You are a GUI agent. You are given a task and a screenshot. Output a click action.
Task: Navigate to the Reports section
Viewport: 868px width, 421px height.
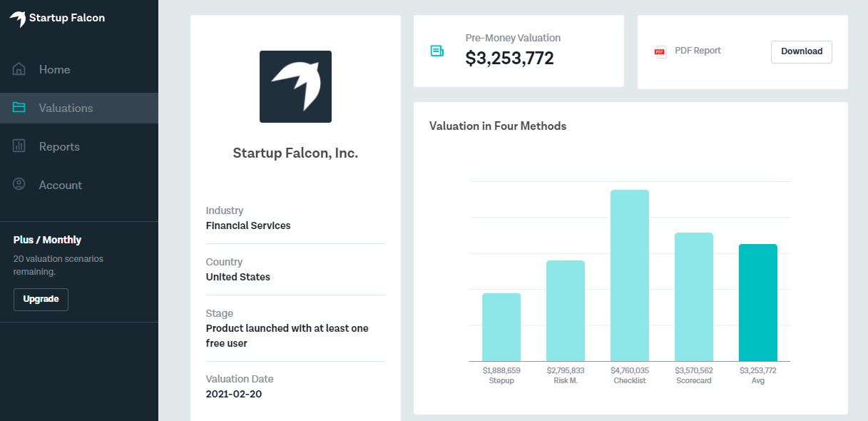pyautogui.click(x=59, y=146)
